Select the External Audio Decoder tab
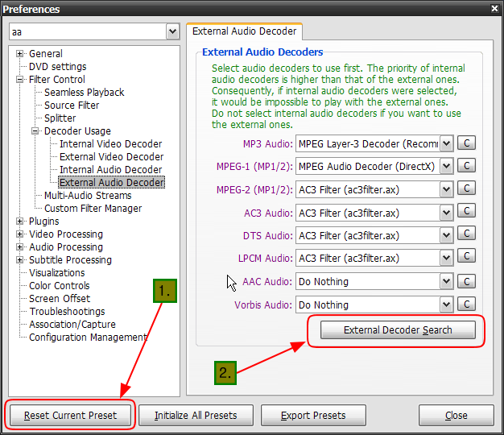 tap(244, 31)
